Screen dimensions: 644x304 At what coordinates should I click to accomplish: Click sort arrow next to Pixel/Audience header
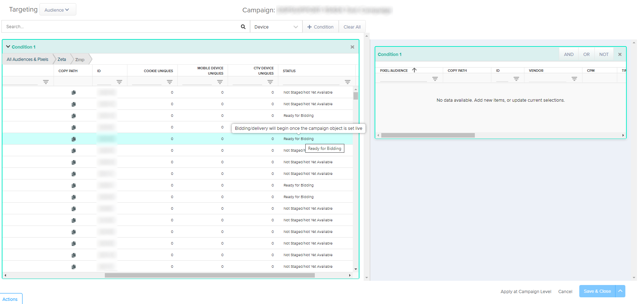[x=414, y=70]
